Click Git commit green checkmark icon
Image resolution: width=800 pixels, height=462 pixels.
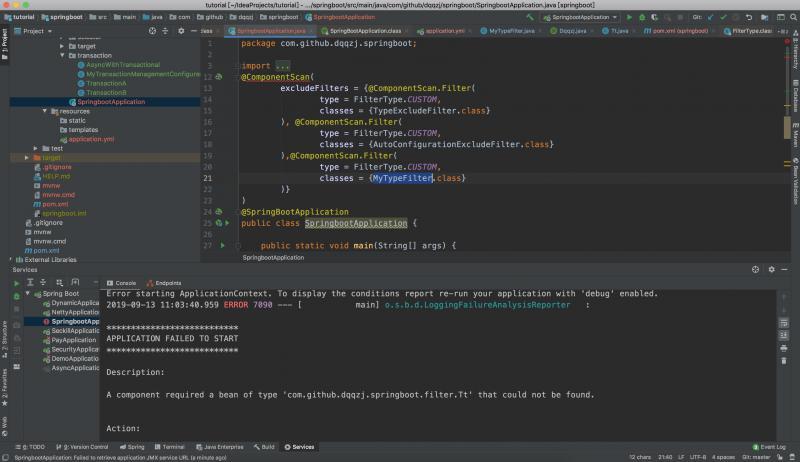tap(723, 17)
